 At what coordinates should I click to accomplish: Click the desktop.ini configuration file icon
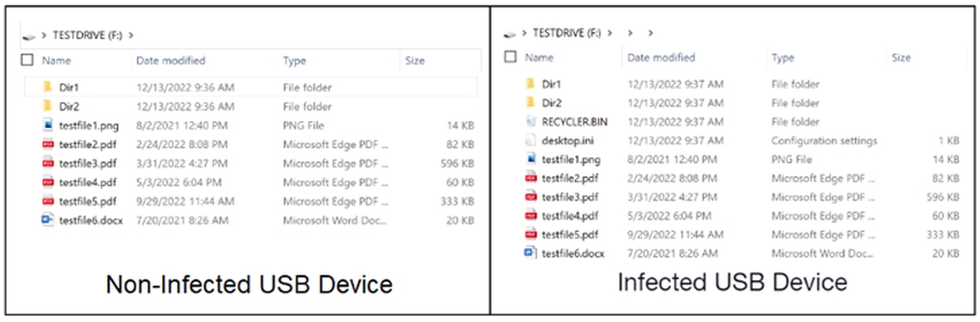click(x=531, y=141)
